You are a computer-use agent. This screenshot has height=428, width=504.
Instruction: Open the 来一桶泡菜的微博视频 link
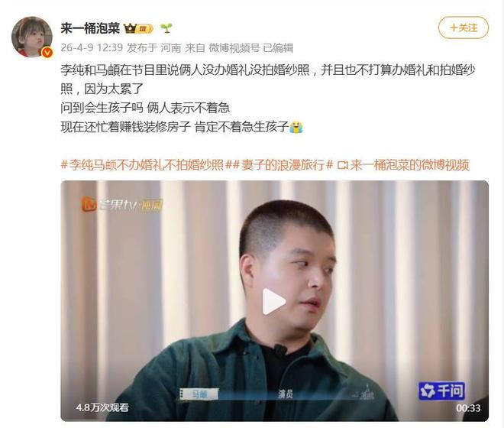click(x=410, y=165)
